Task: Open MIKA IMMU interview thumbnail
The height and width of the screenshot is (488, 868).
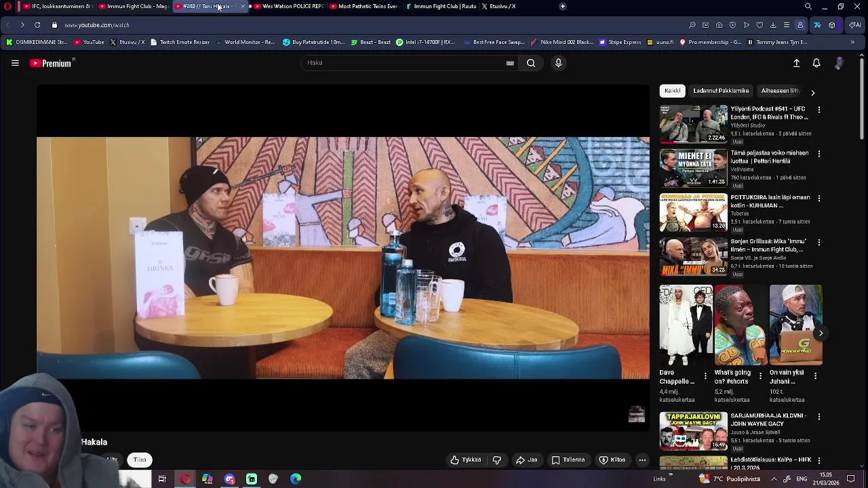Action: 693,256
